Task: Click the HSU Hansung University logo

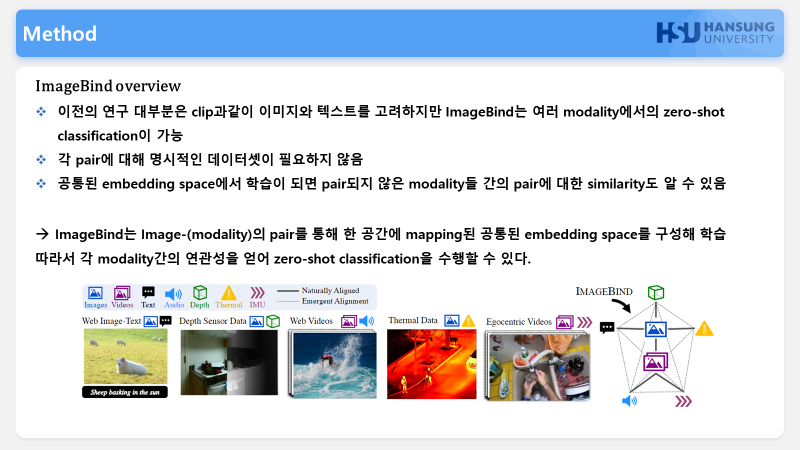Action: point(715,33)
